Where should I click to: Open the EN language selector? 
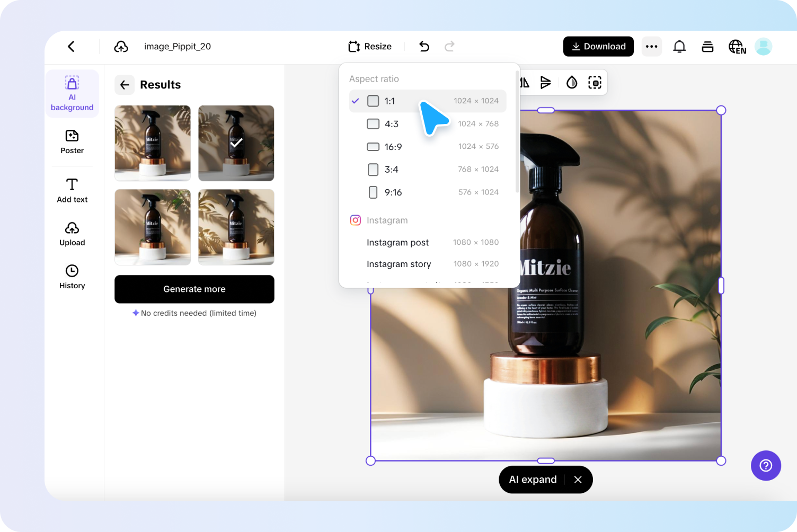(737, 47)
